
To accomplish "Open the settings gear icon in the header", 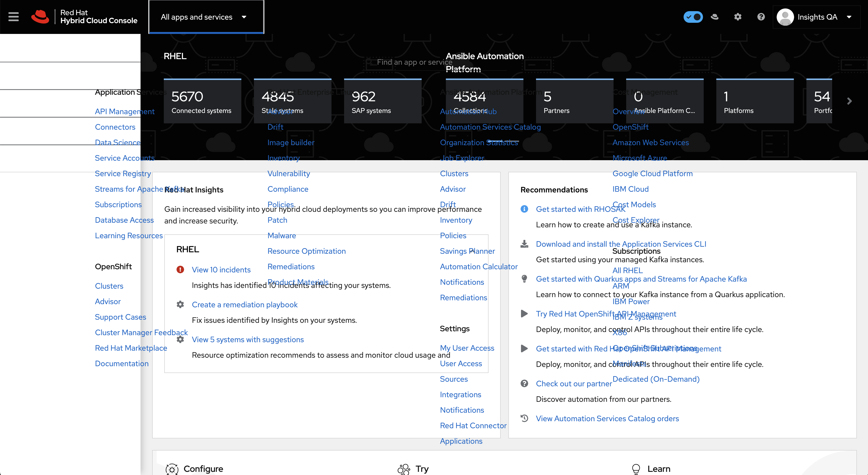I will pyautogui.click(x=738, y=17).
